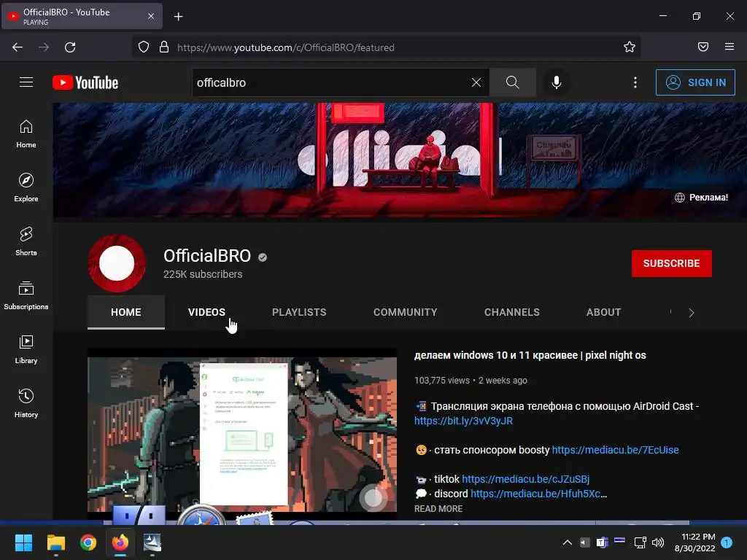
Task: Open the Реклама! banner link
Action: click(701, 197)
